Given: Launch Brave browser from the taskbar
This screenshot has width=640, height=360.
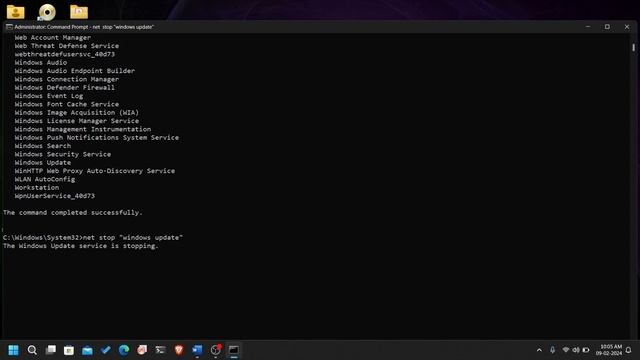Looking at the screenshot, I should tap(179, 350).
